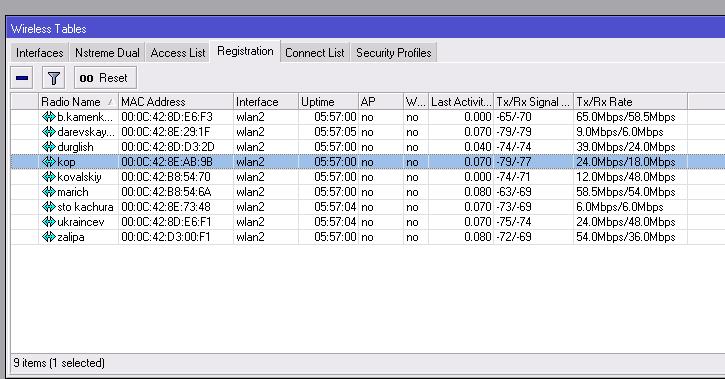Screen dimensions: 725x379
Task: Click MAC address 00:0C:42:8E:AB:9B
Action: click(167, 162)
